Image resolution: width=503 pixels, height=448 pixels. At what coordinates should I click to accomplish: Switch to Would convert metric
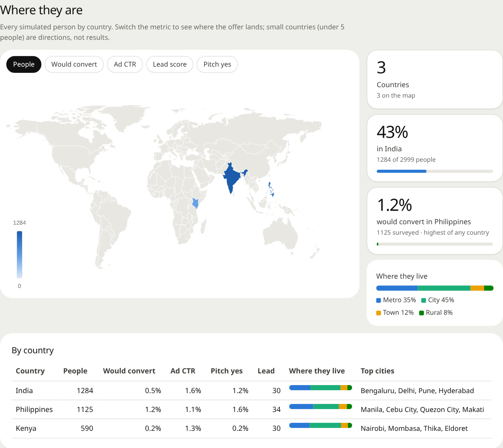74,64
